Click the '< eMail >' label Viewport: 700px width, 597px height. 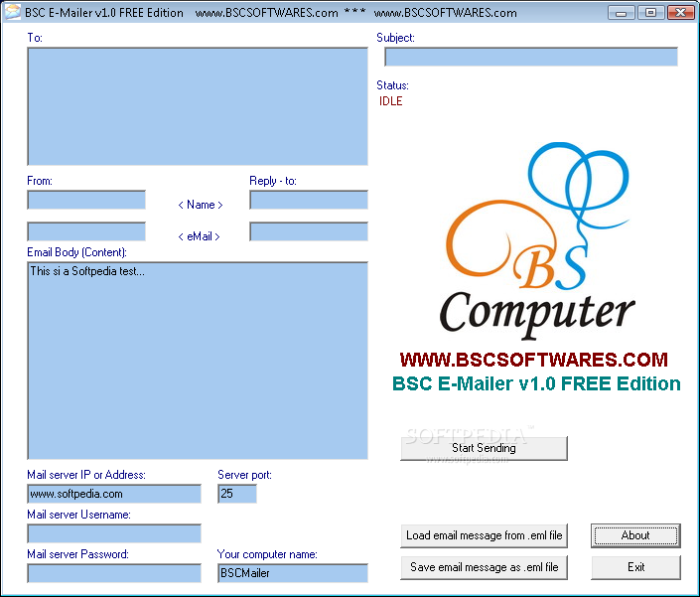(200, 236)
